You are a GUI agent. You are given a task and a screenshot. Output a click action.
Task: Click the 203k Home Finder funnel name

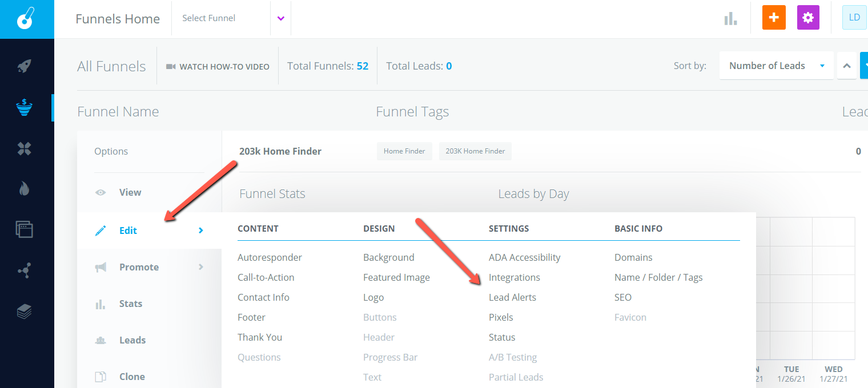tap(280, 151)
